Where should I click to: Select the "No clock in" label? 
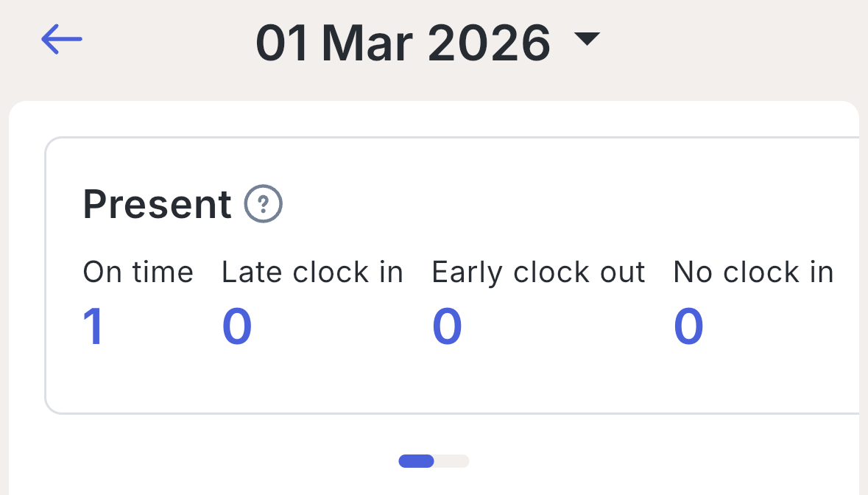point(753,273)
